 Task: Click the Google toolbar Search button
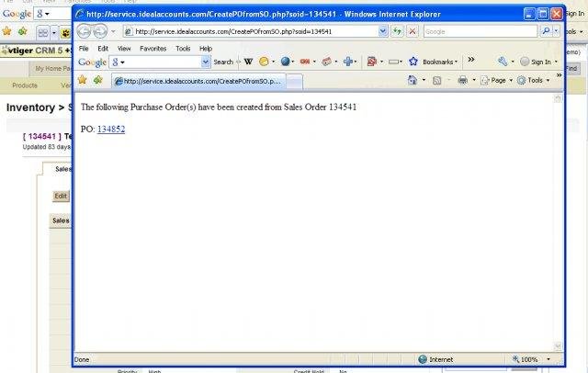[223, 62]
